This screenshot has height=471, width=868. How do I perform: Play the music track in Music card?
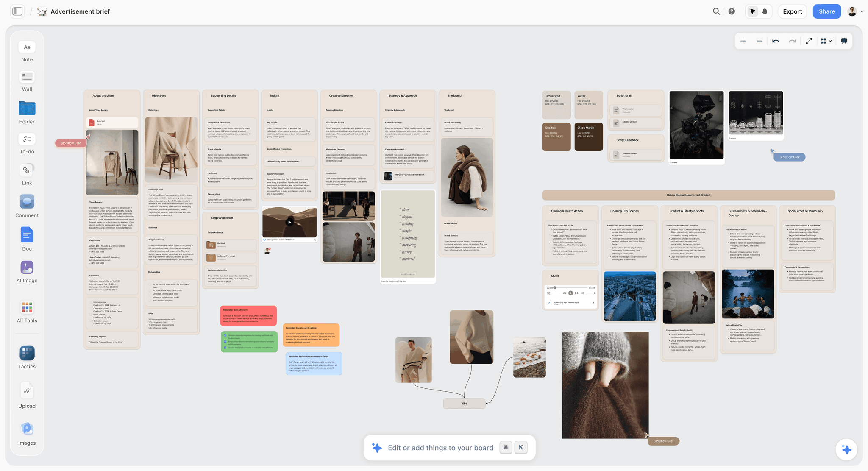coord(570,293)
